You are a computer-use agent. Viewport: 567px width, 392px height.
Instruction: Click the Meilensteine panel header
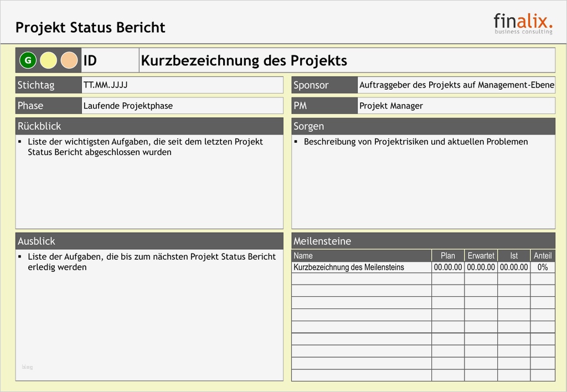coord(422,240)
